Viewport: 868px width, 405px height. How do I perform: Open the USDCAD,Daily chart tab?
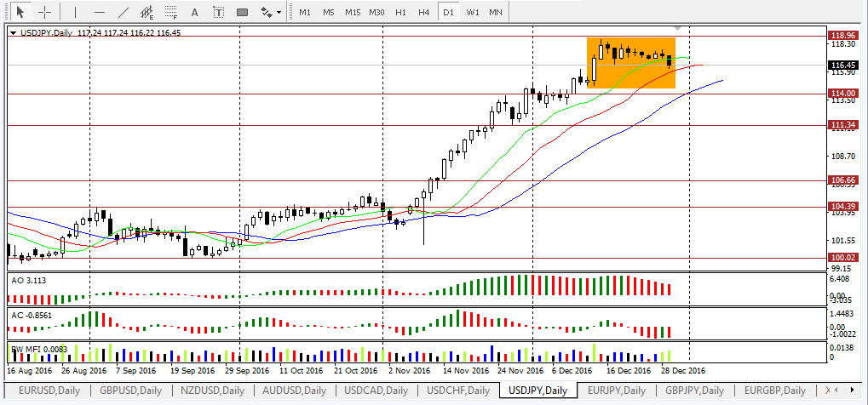[376, 391]
